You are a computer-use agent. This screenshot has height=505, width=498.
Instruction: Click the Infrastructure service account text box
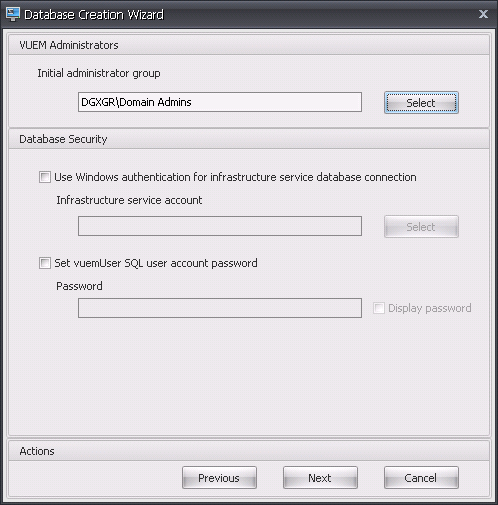220,226
